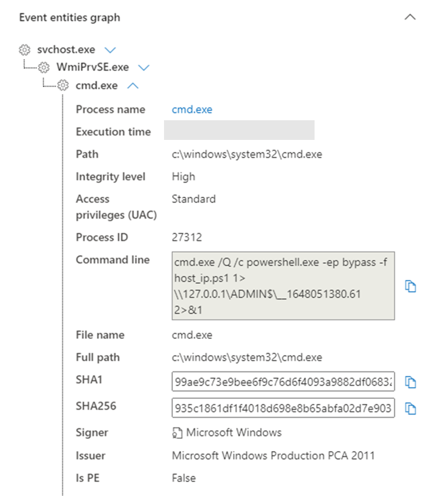Click the gear icon beside cmd.exe
This screenshot has width=446, height=504.
[x=61, y=85]
